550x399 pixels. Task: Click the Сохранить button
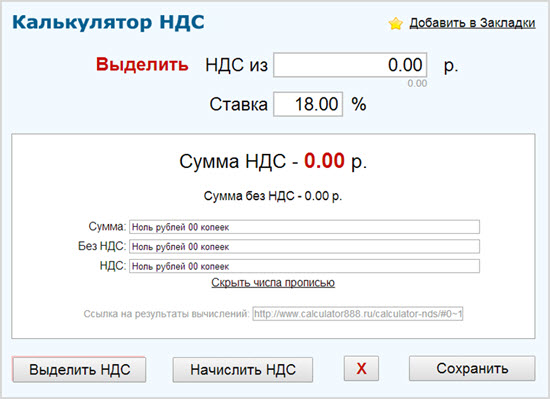point(472,368)
